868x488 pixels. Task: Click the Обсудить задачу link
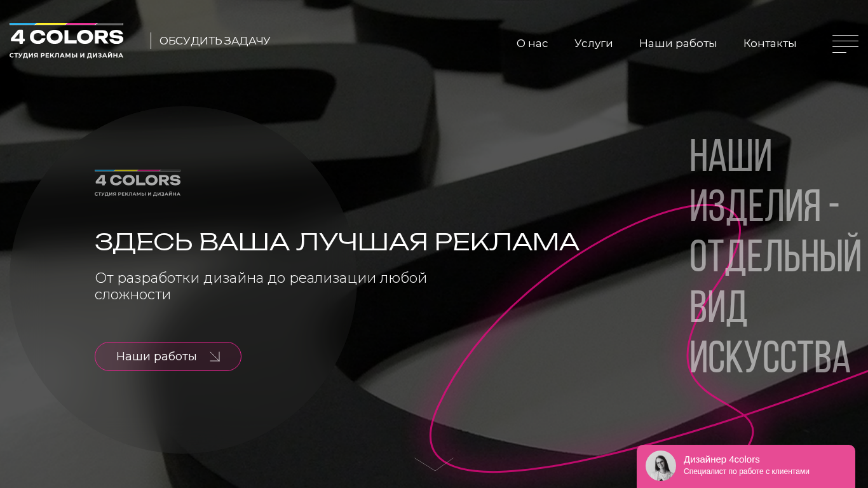point(215,41)
